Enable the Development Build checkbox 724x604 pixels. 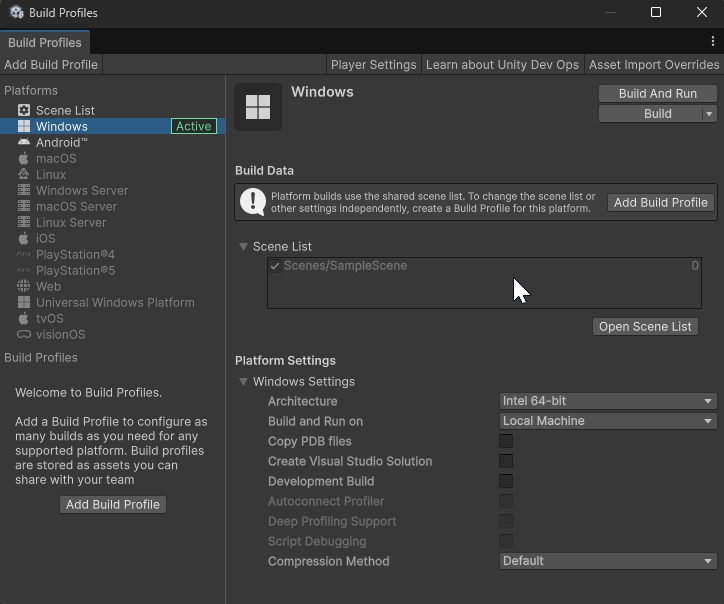(x=506, y=481)
